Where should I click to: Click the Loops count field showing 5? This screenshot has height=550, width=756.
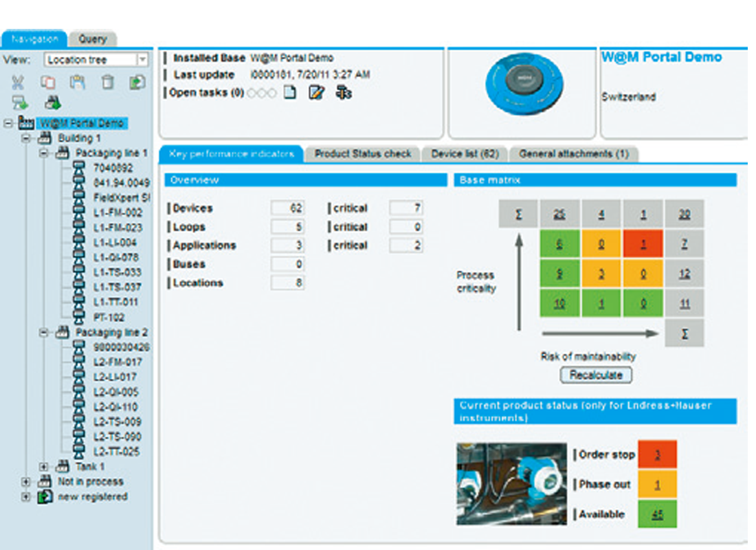tap(287, 227)
